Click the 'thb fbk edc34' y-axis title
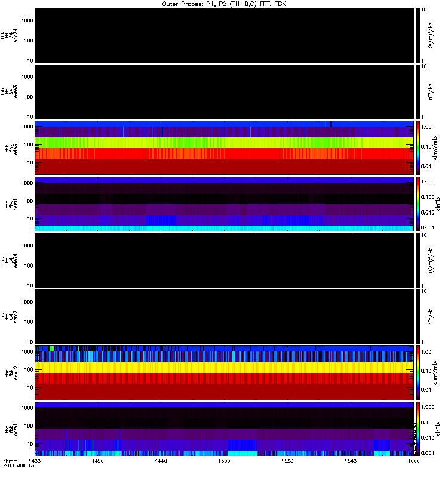The height and width of the screenshot is (478, 448). click(11, 148)
